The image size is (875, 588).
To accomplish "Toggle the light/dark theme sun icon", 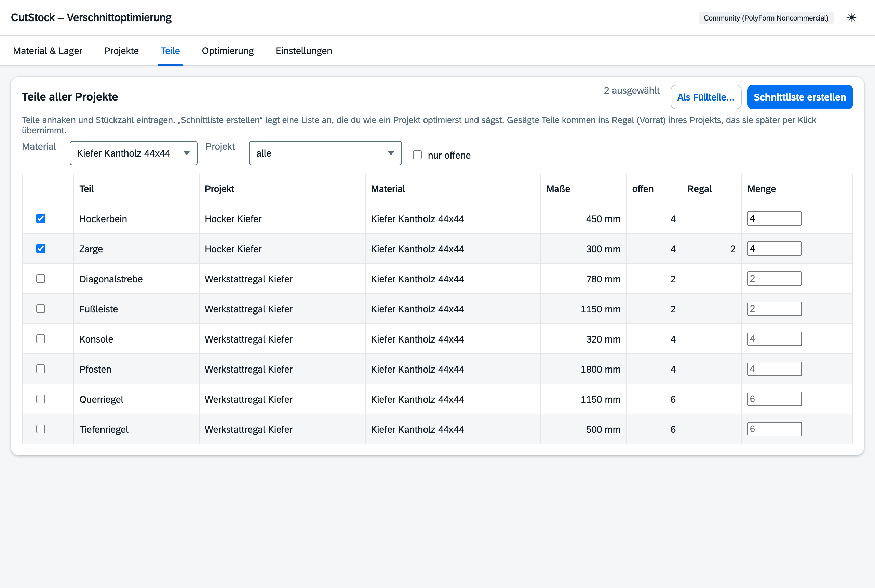I will (851, 18).
